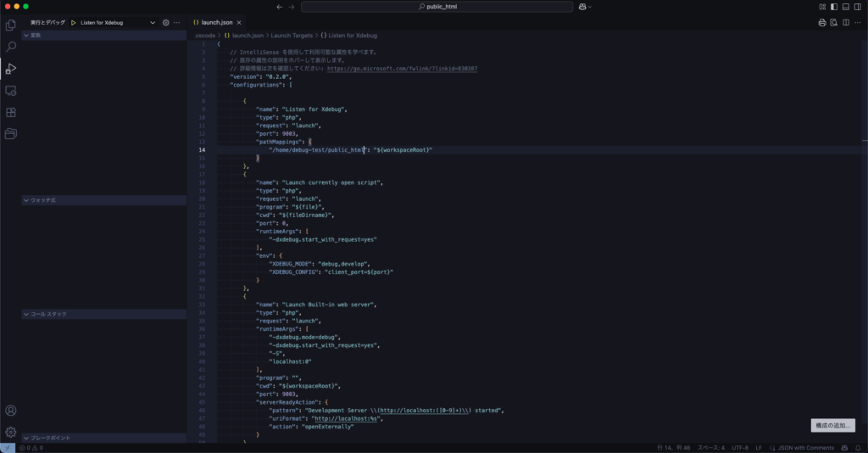The image size is (868, 453).
Task: Open the Explorer view in activity bar
Action: 10,25
